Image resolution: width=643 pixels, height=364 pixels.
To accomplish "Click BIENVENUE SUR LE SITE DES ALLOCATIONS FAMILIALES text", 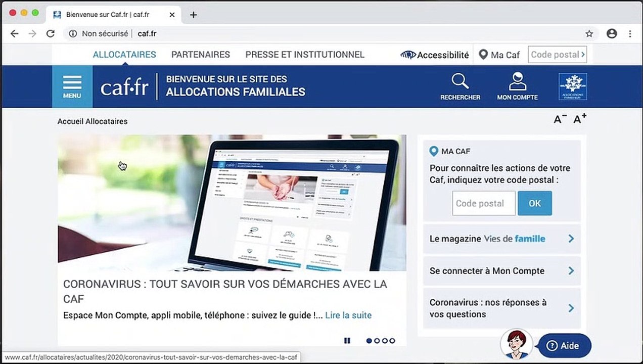I will pos(236,86).
